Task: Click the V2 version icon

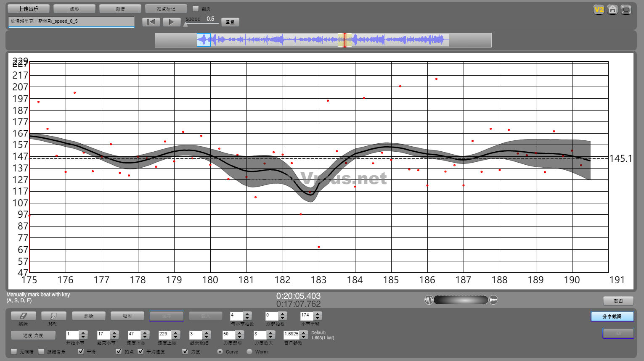Action: click(x=599, y=9)
